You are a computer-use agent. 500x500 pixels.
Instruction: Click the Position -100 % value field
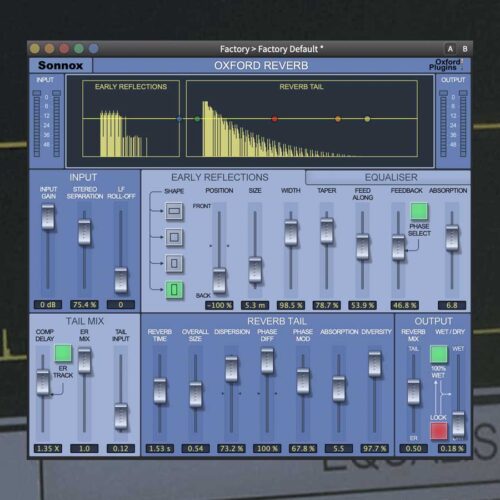(x=219, y=305)
